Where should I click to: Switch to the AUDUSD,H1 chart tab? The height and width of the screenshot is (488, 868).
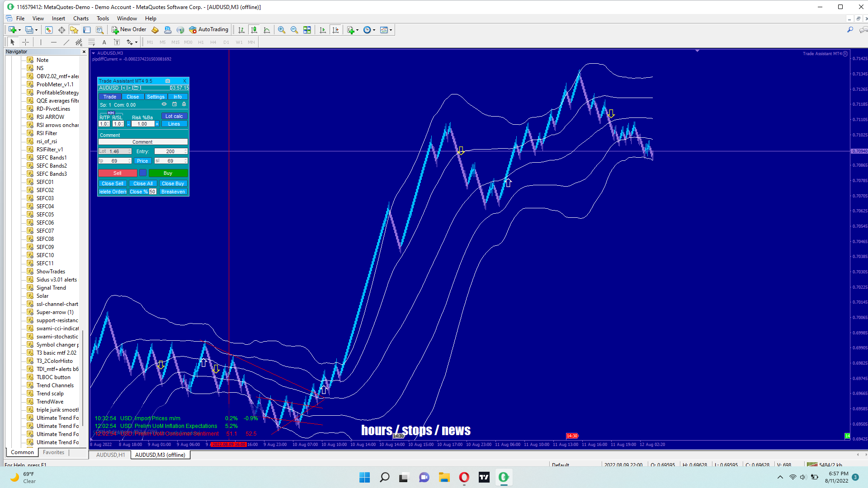[110, 455]
